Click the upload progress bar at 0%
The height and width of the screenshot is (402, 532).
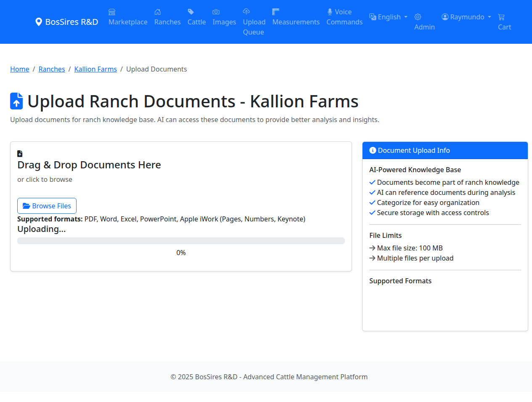[181, 240]
